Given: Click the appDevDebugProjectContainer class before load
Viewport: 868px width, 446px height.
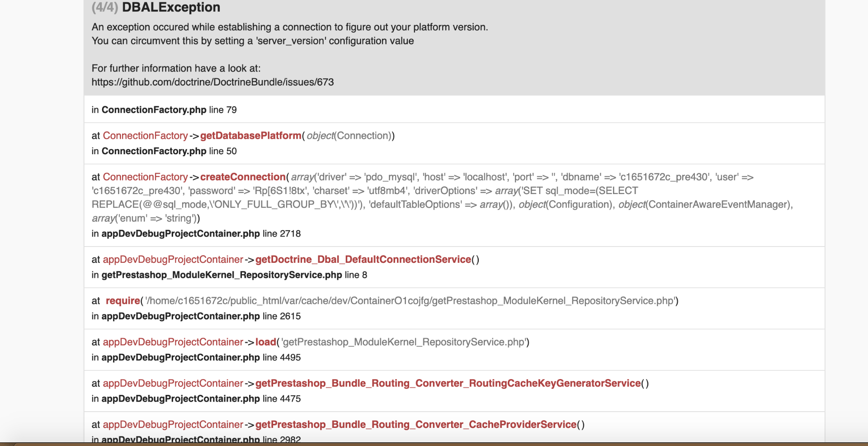Looking at the screenshot, I should click(x=173, y=342).
